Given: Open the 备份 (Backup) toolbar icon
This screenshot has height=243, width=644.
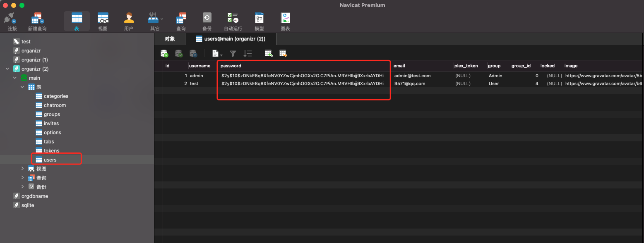Looking at the screenshot, I should 207,21.
